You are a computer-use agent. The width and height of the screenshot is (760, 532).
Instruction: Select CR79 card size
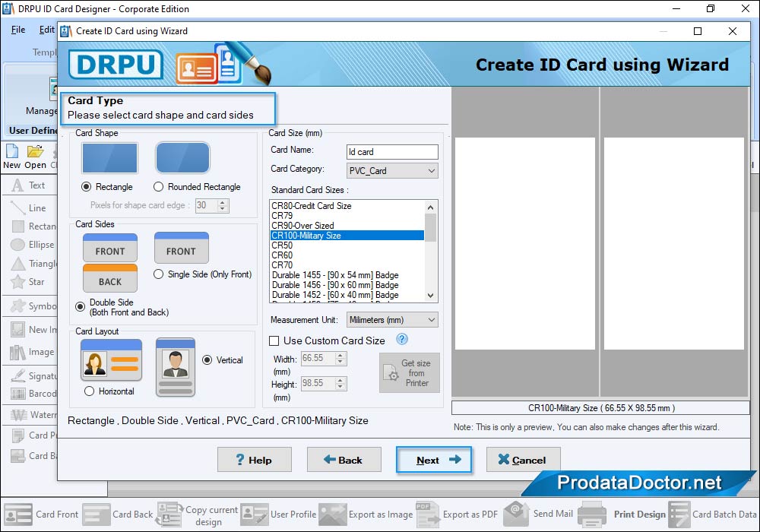pyautogui.click(x=347, y=216)
